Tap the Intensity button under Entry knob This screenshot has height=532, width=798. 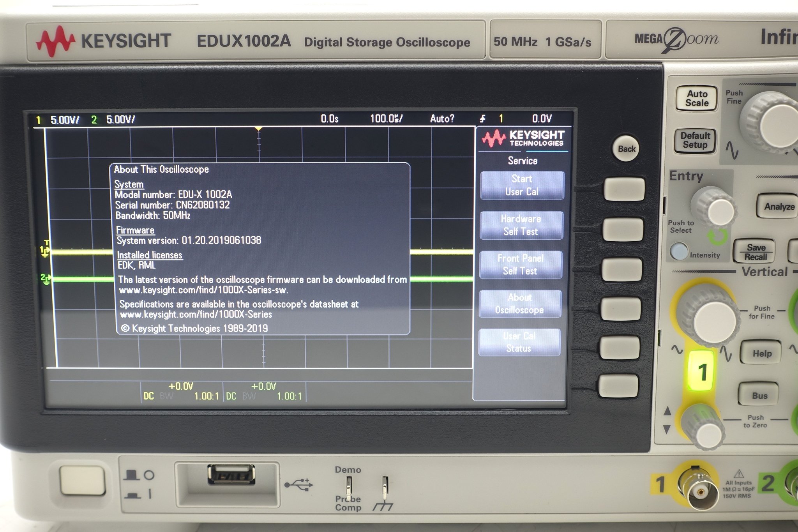[x=679, y=251]
